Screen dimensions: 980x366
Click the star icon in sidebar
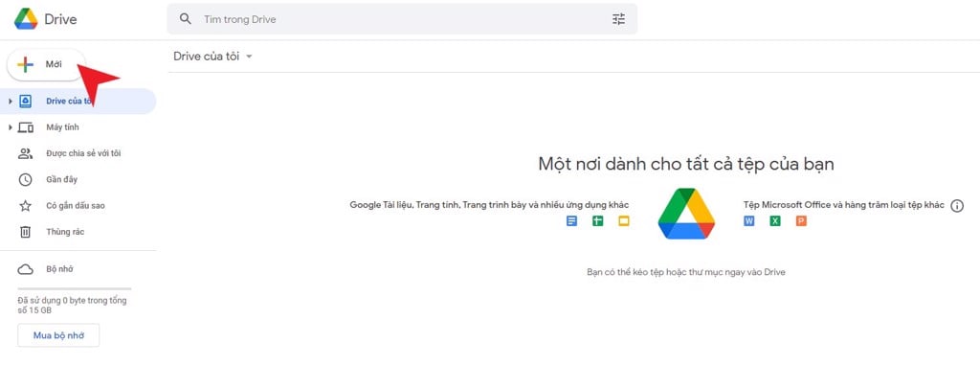coord(25,206)
